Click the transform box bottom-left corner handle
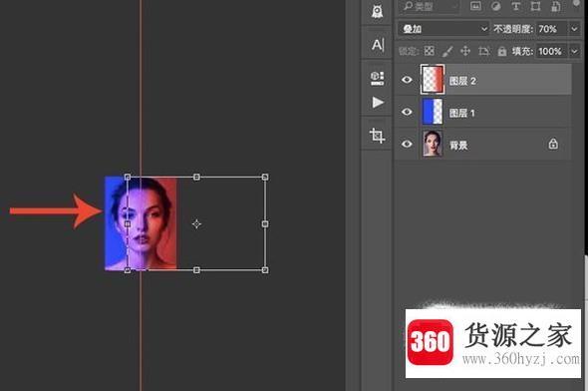The width and height of the screenshot is (588, 391). pyautogui.click(x=128, y=270)
